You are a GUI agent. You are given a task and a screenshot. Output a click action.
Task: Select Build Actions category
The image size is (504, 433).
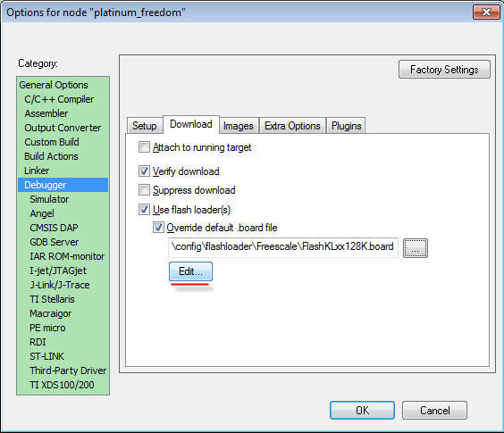52,156
